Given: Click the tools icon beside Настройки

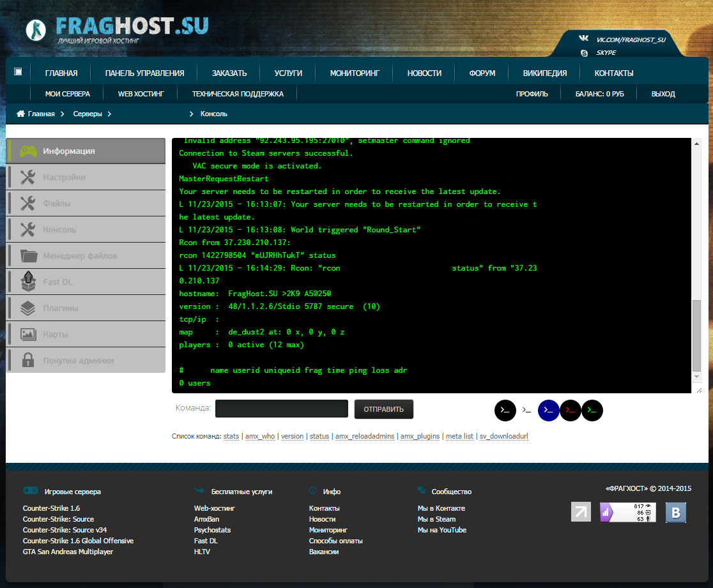Looking at the screenshot, I should coord(27,177).
